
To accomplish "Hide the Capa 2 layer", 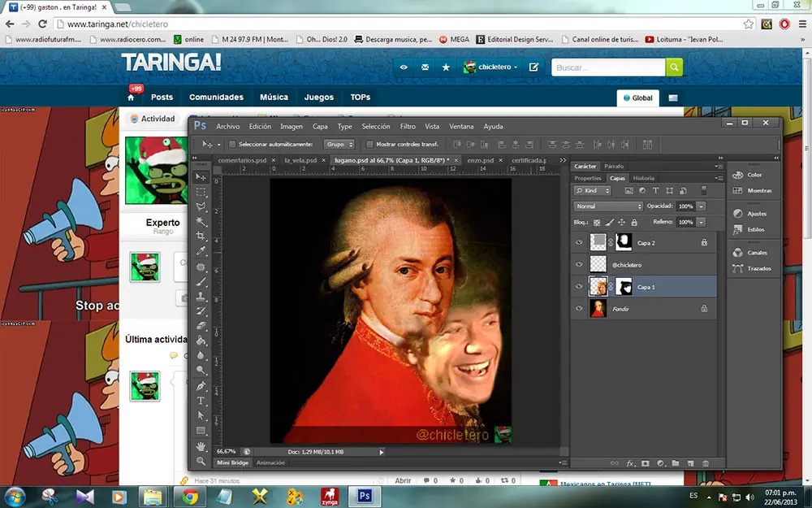I will [579, 242].
